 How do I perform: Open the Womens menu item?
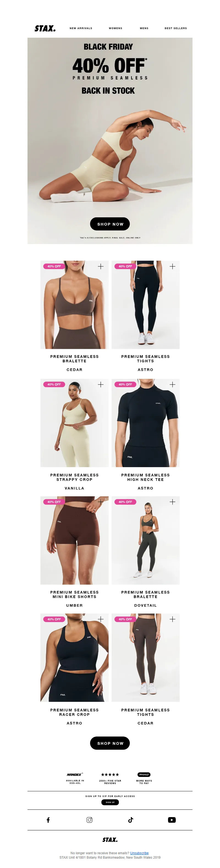point(116,28)
